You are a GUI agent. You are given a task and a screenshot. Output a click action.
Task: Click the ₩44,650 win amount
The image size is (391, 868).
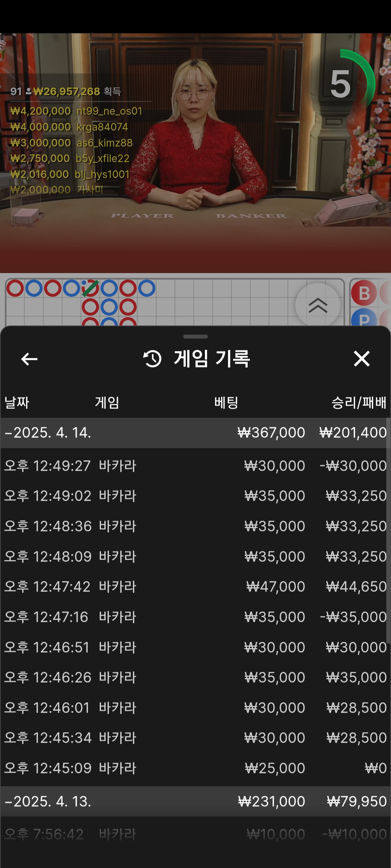356,587
